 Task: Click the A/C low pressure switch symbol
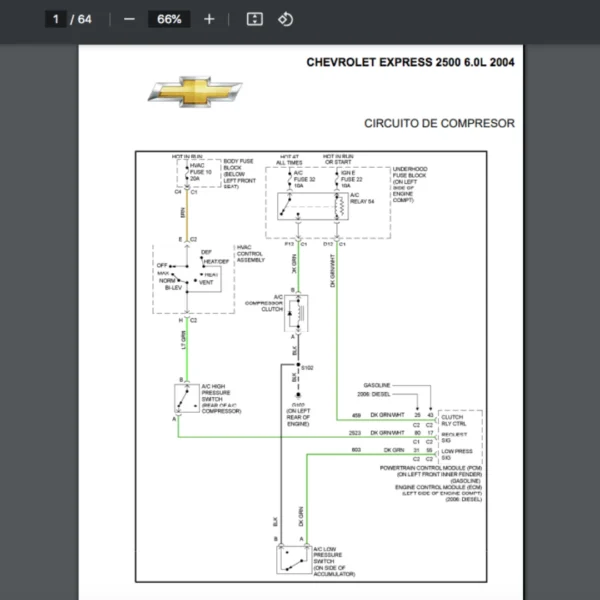290,558
